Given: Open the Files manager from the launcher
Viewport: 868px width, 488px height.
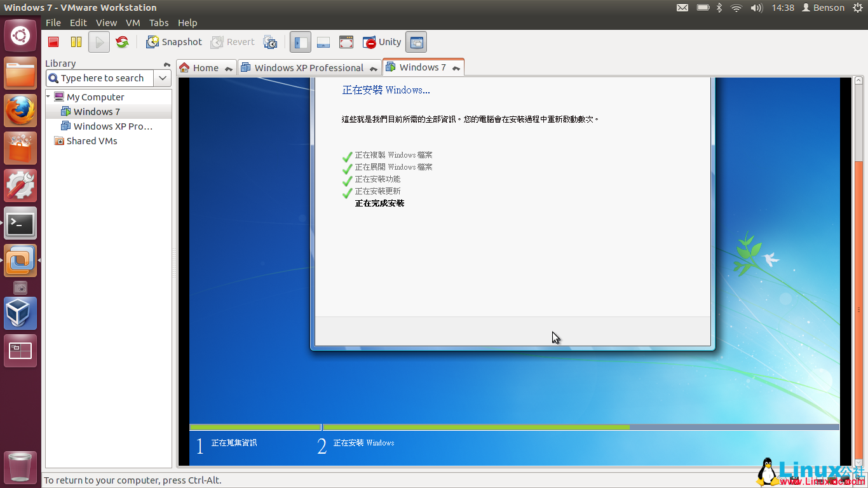Looking at the screenshot, I should [x=21, y=73].
